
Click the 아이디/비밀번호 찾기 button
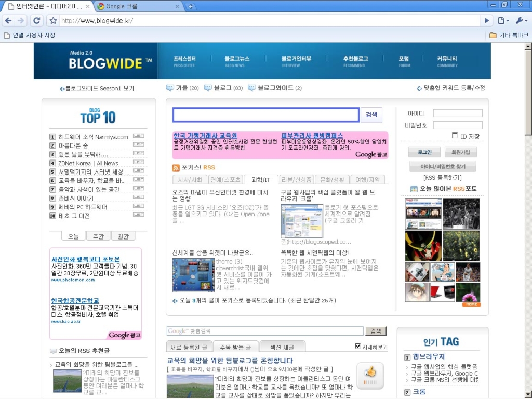pos(443,166)
